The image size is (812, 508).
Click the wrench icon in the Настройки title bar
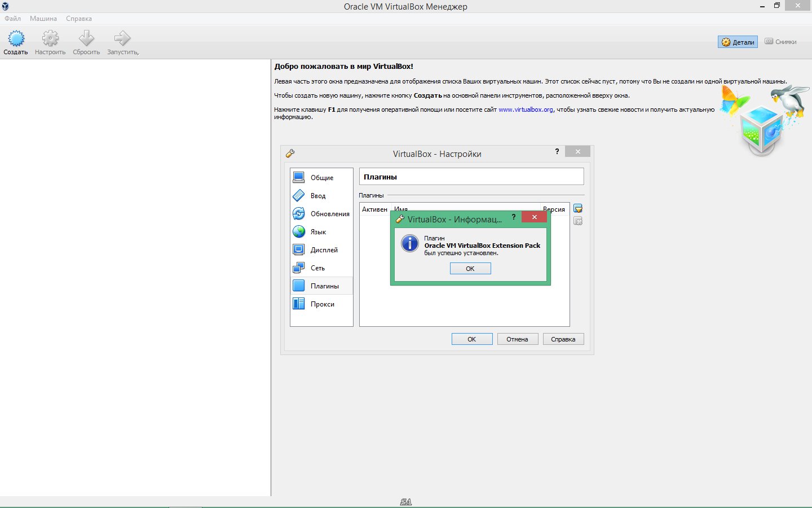tap(290, 154)
